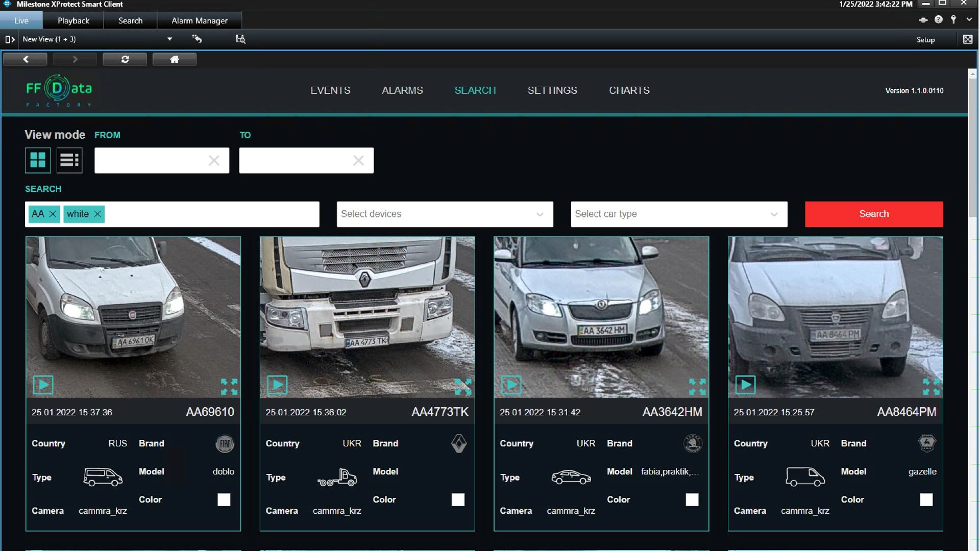Open the Select car type dropdown

click(x=679, y=214)
